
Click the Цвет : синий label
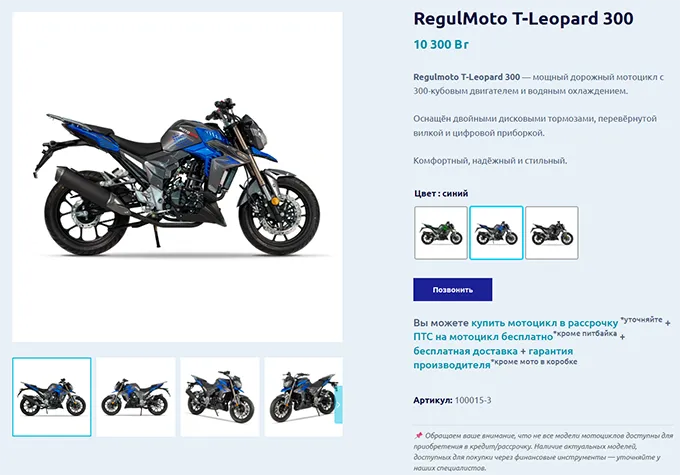point(441,193)
